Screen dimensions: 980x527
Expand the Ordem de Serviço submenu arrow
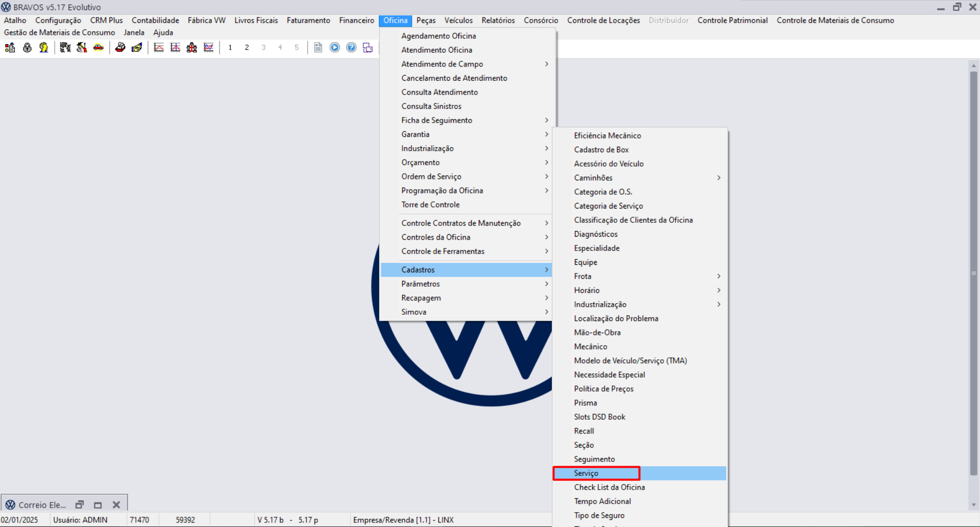click(x=547, y=176)
